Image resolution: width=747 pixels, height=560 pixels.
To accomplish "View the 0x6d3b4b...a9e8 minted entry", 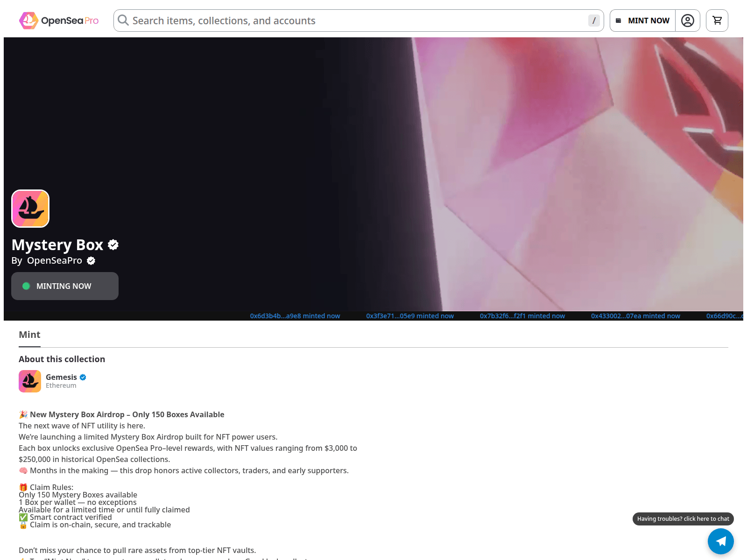I will [295, 316].
